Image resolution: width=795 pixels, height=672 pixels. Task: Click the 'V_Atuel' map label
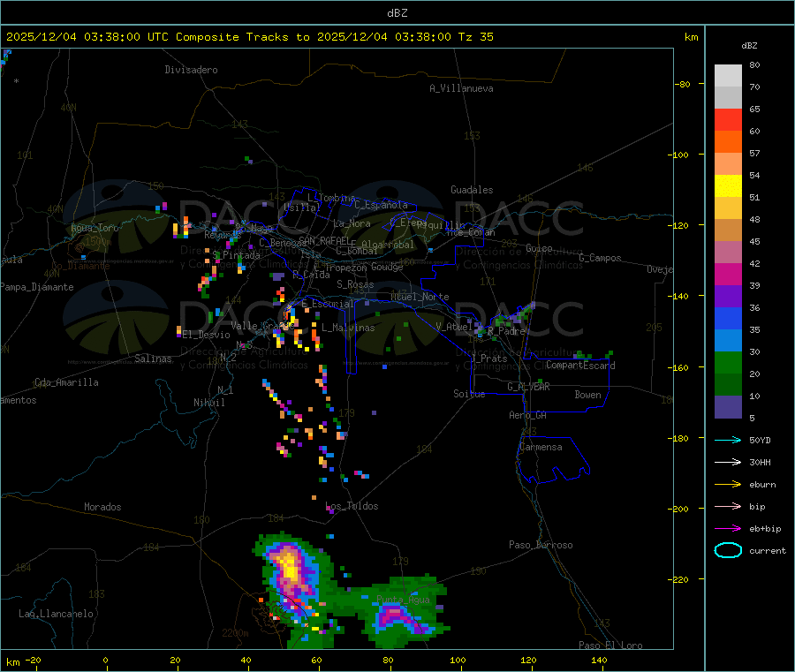[454, 327]
